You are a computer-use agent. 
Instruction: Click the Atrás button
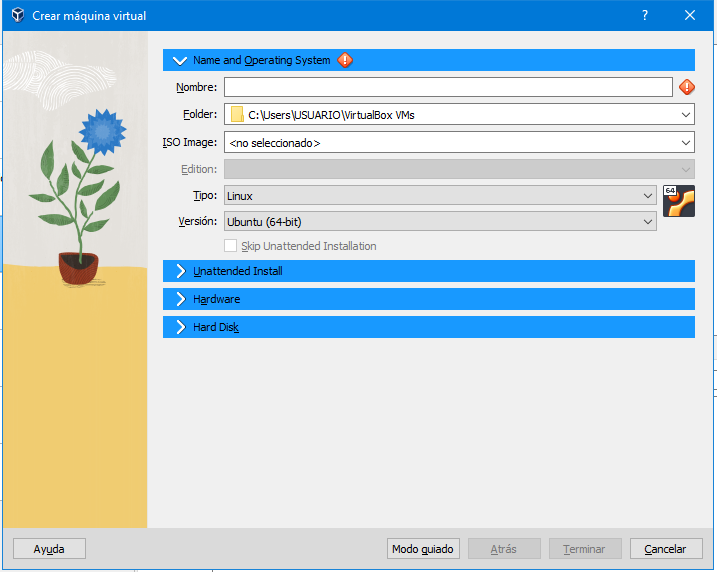click(504, 549)
